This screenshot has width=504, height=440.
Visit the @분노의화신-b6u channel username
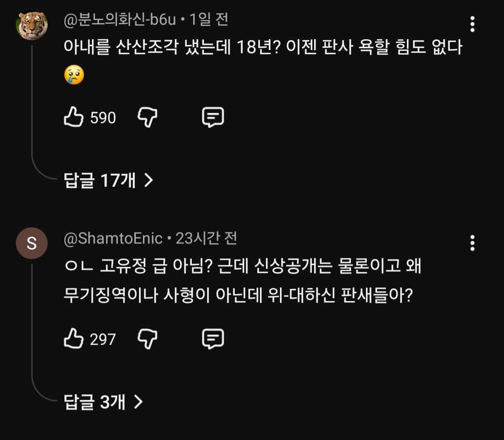(119, 20)
